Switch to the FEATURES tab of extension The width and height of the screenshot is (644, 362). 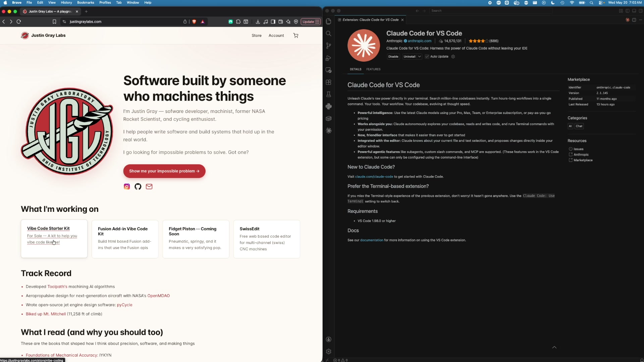pos(373,69)
